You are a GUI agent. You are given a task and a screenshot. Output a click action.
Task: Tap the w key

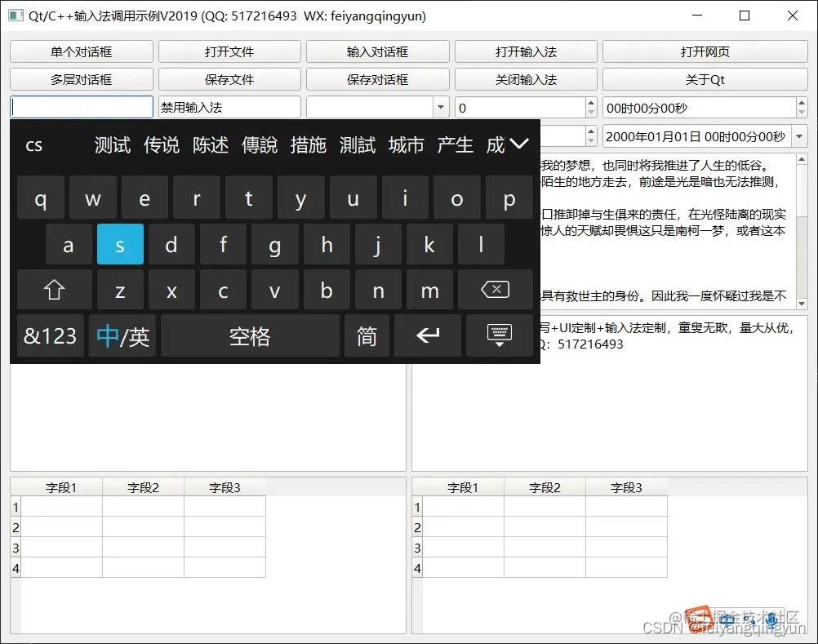93,198
